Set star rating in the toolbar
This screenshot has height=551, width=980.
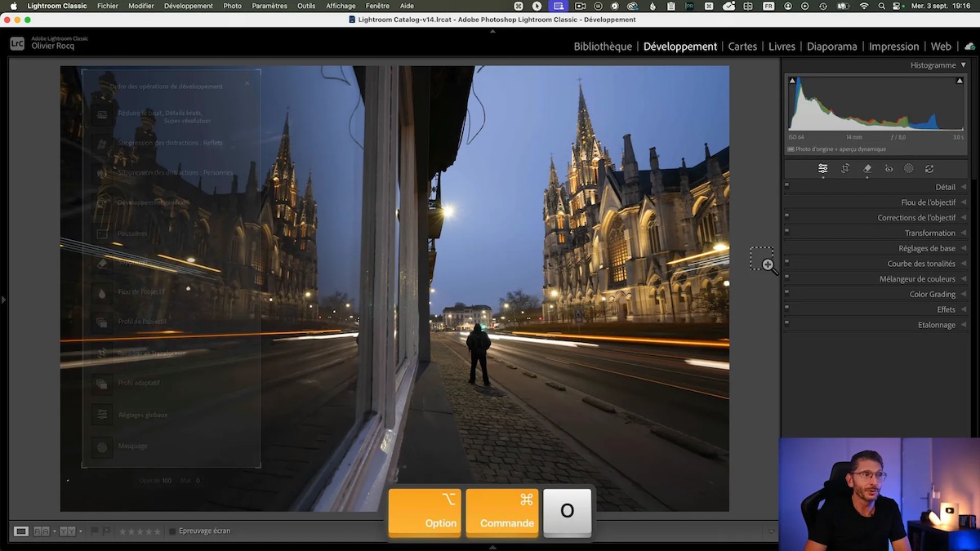[140, 531]
